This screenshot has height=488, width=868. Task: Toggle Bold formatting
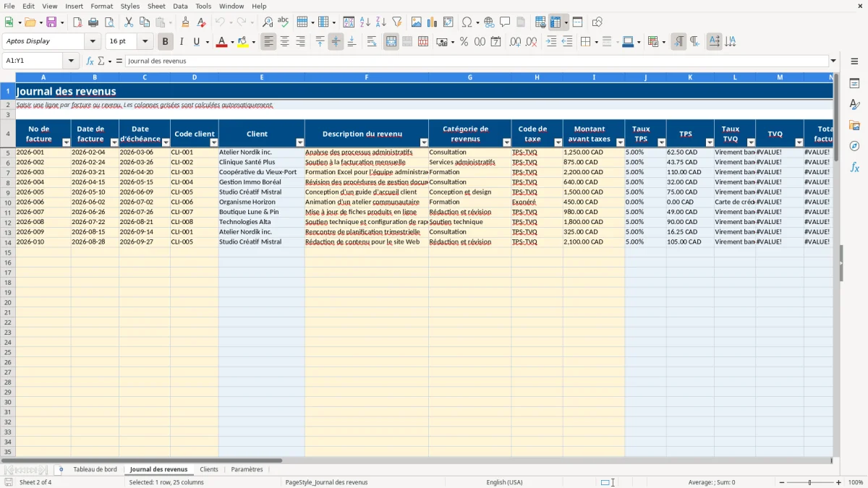point(165,42)
